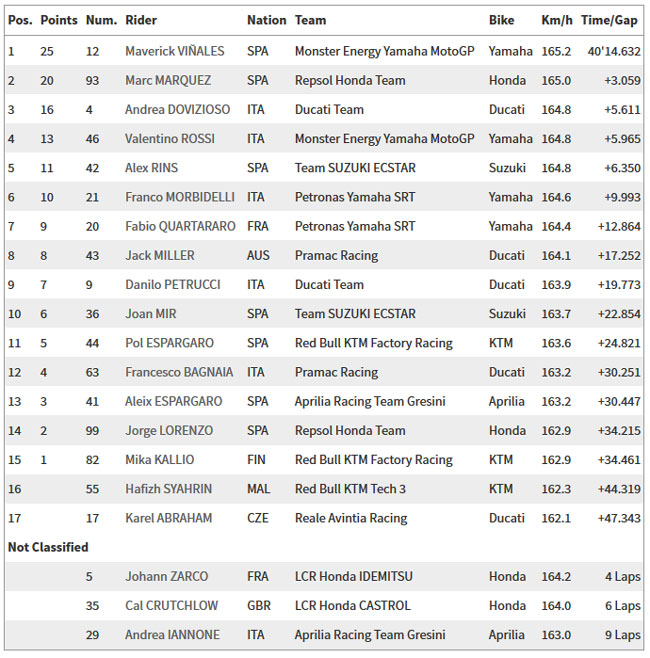This screenshot has width=650, height=658.
Task: Click the Bike column header
Action: click(501, 20)
